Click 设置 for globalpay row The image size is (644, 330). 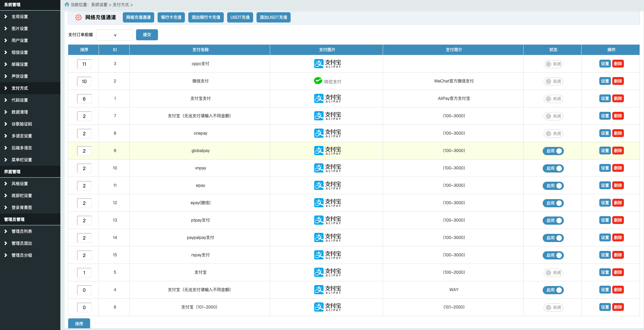605,151
